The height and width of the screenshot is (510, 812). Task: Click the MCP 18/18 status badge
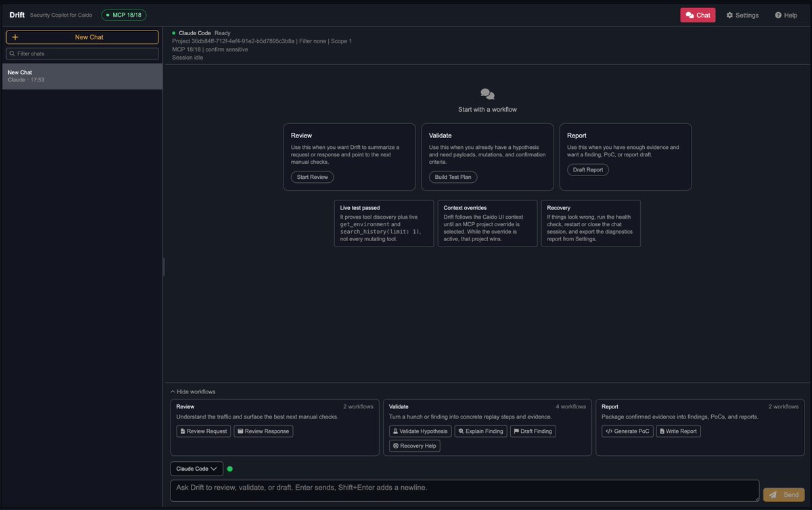124,15
